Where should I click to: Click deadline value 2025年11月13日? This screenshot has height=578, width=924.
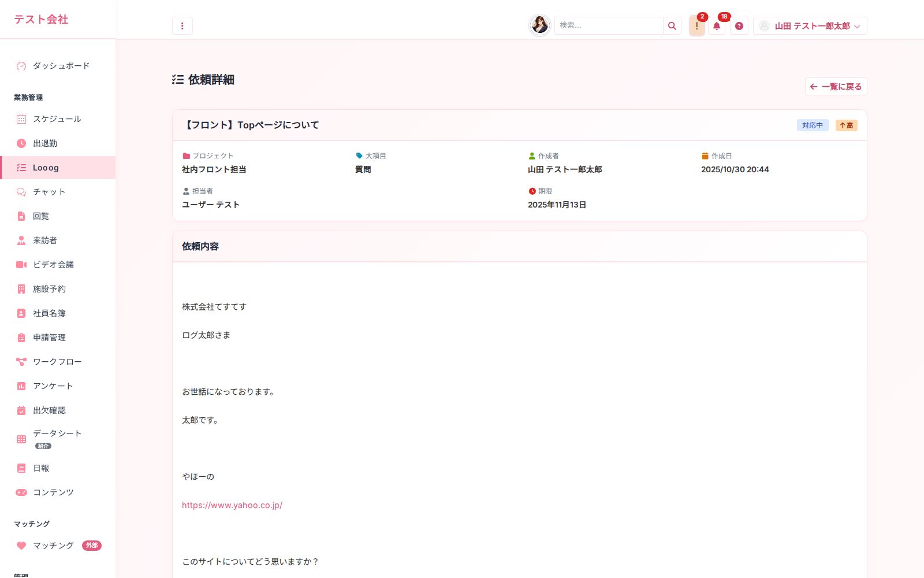point(557,205)
